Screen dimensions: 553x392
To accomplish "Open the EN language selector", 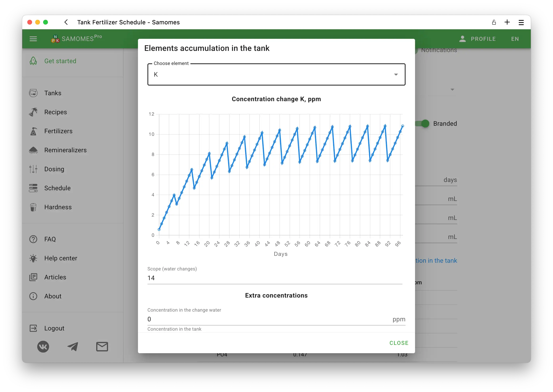I will pos(515,39).
